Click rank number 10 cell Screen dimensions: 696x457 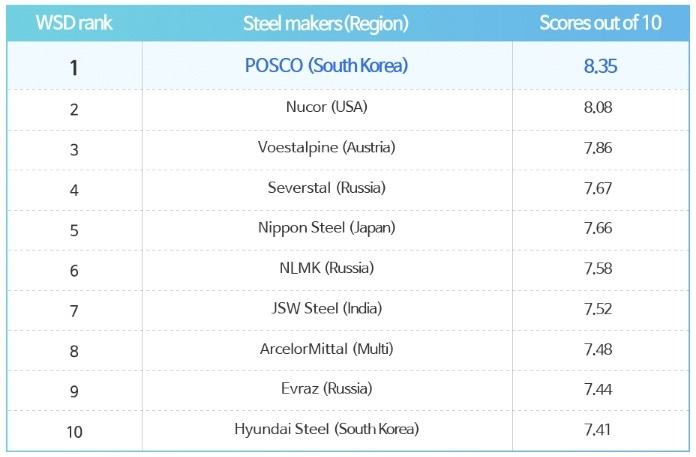tap(74, 430)
